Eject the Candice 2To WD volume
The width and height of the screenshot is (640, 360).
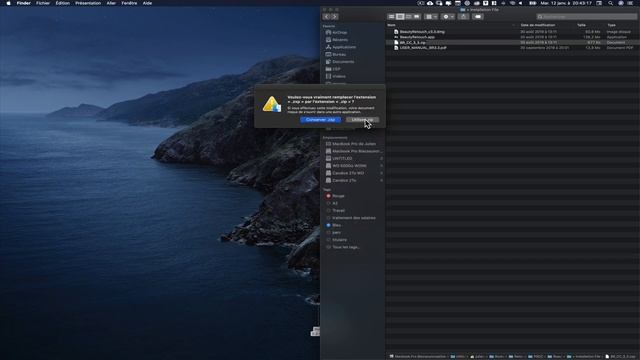(381, 173)
